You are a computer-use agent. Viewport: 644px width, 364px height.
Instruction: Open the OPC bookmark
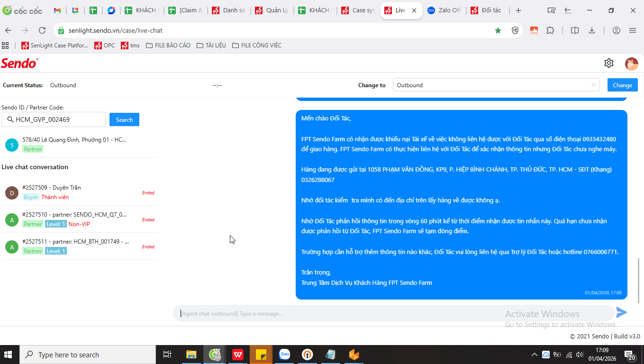click(x=105, y=45)
